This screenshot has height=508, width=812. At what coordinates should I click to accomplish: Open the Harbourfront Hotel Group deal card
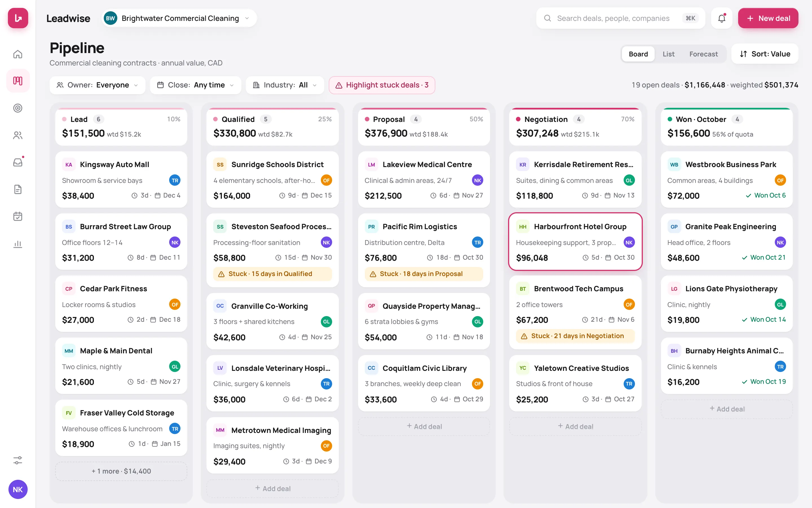pyautogui.click(x=575, y=242)
